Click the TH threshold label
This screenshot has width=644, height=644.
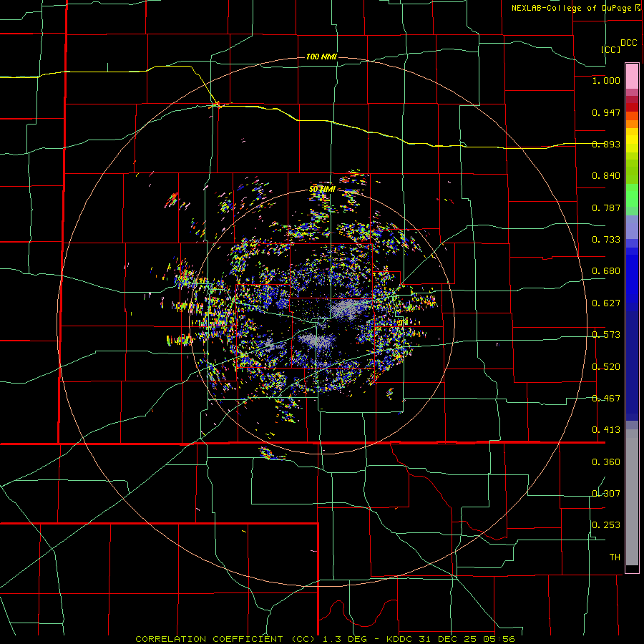coord(615,557)
